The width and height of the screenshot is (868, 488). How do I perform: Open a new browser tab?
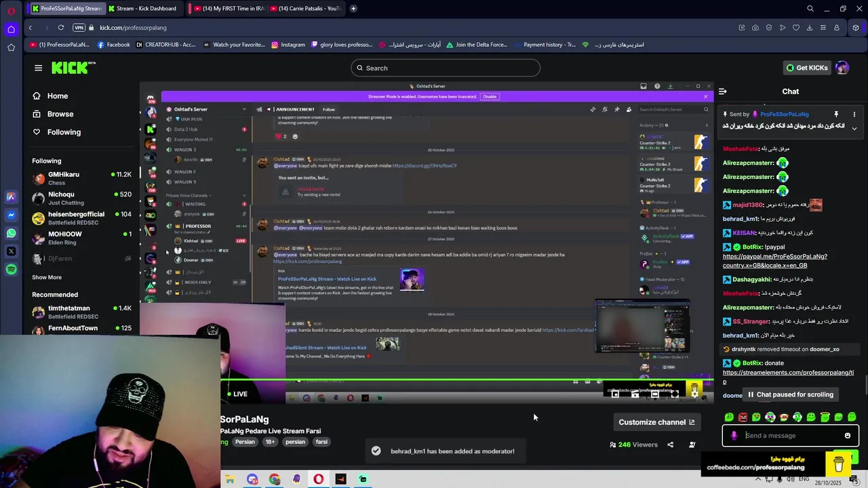point(353,8)
